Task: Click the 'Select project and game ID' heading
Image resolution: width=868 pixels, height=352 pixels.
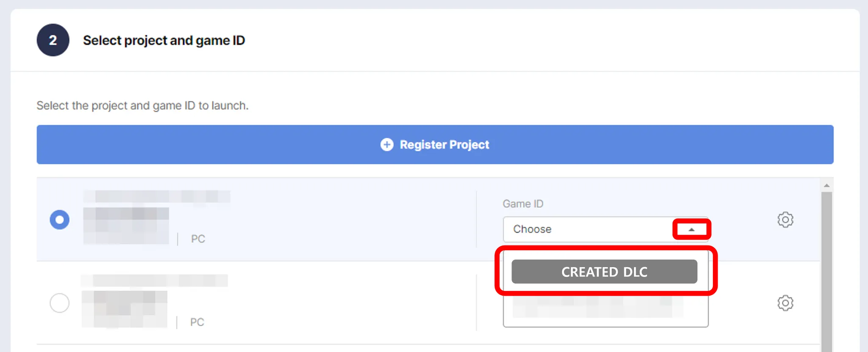Action: click(164, 40)
